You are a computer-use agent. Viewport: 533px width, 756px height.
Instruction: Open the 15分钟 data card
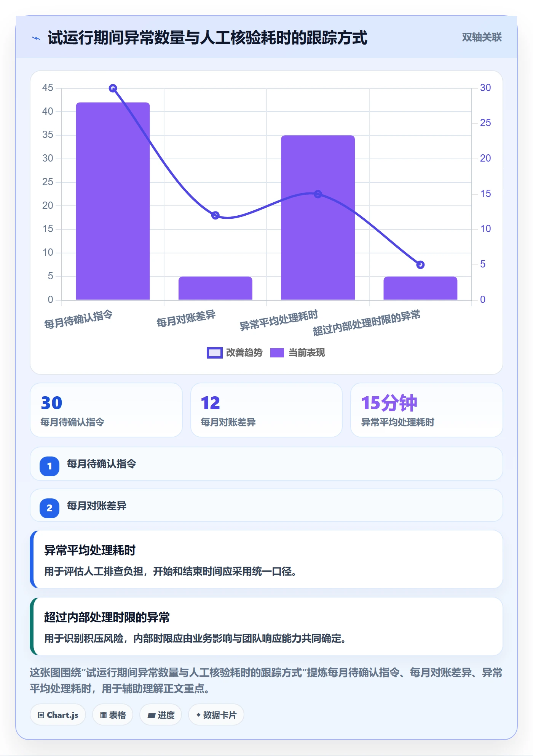tap(427, 410)
